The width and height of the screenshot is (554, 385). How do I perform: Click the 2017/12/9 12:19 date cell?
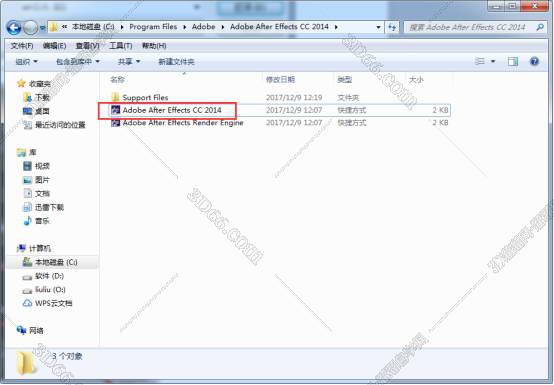point(294,97)
